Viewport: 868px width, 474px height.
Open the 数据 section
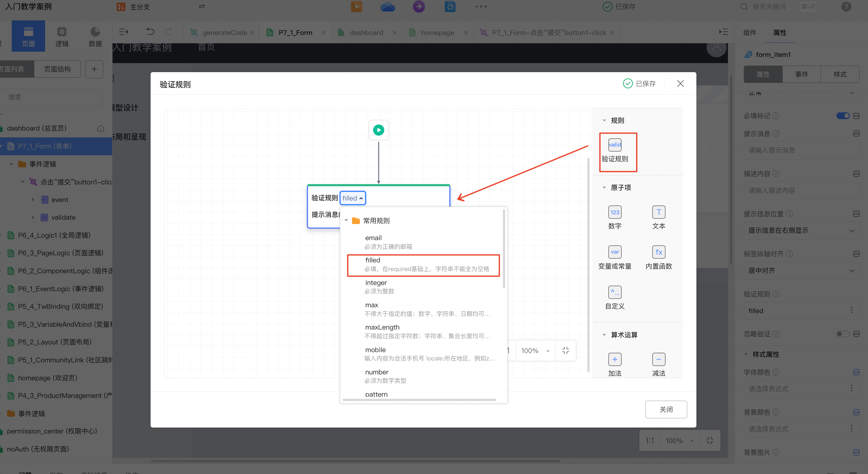coord(95,36)
